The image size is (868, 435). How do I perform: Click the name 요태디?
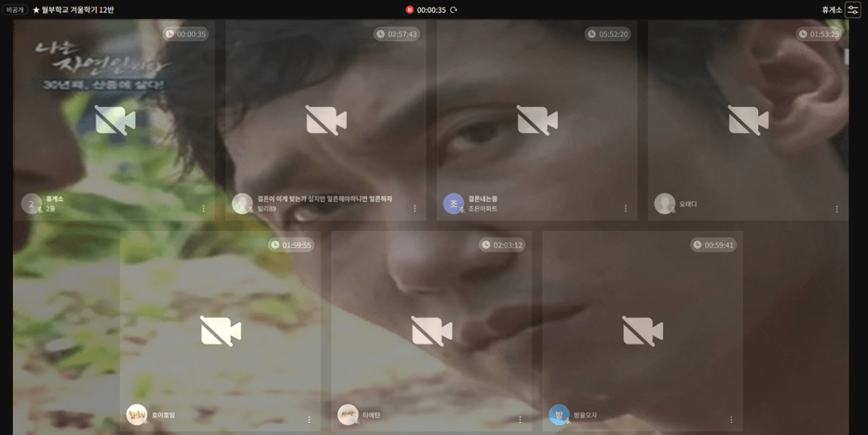(688, 204)
